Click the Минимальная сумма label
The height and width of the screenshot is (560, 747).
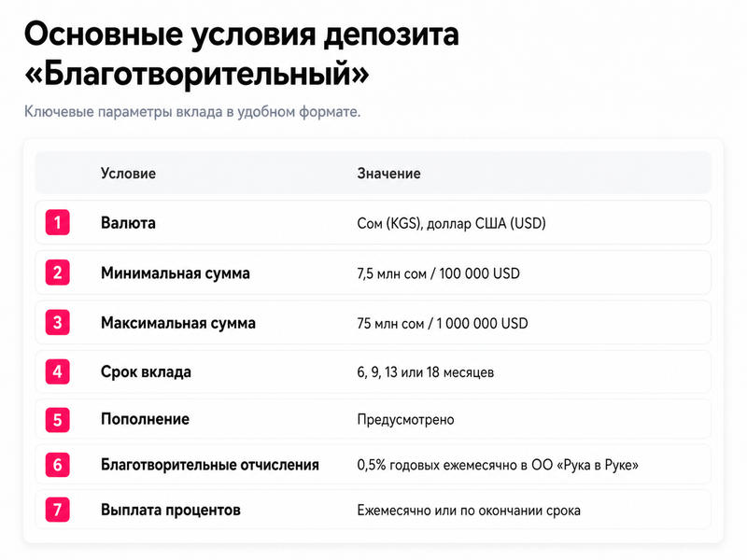[176, 273]
